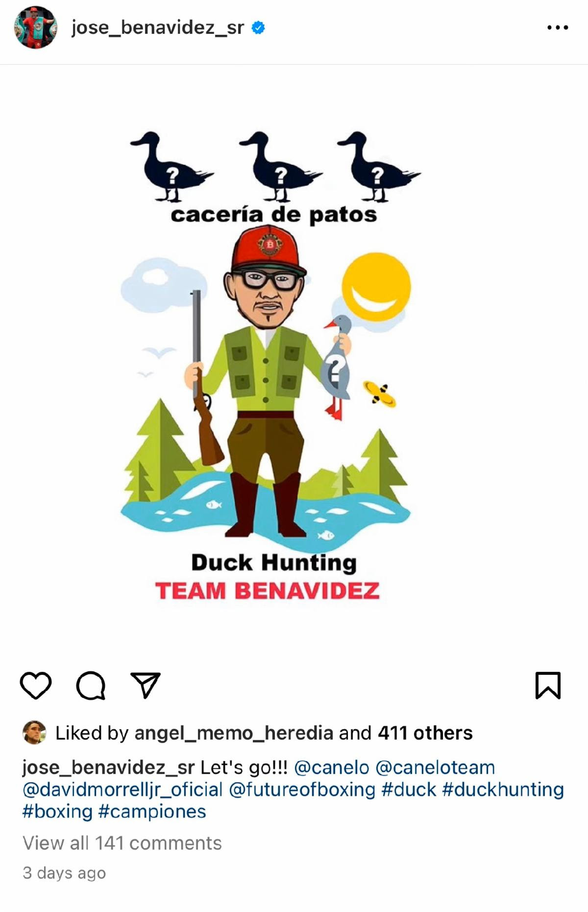The width and height of the screenshot is (588, 912).
Task: Open comments via speech bubble icon
Action: pyautogui.click(x=91, y=685)
